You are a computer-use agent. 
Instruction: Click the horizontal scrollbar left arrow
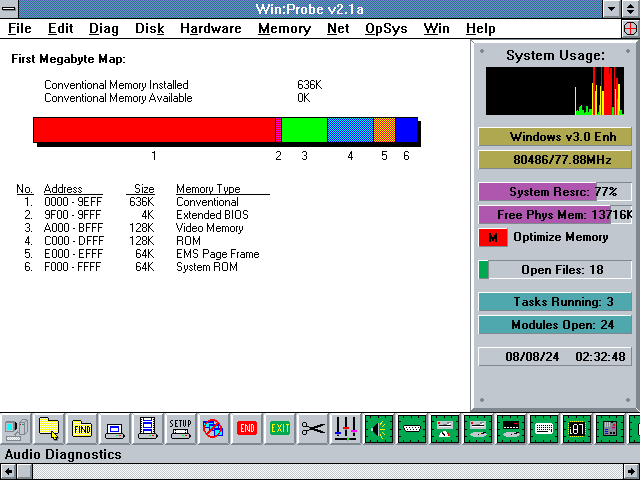(8, 472)
